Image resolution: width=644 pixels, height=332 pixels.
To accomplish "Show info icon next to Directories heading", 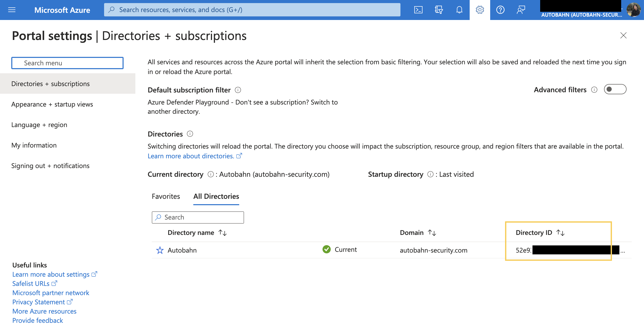I will tap(190, 134).
